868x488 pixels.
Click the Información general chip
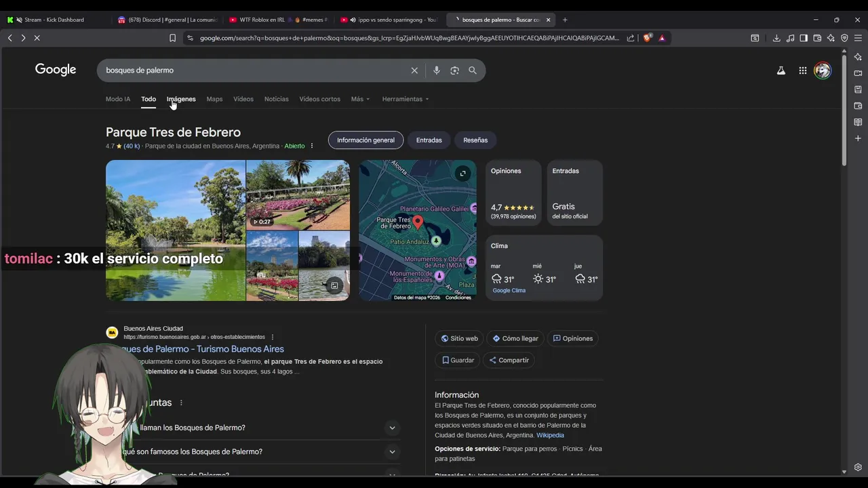[366, 140]
